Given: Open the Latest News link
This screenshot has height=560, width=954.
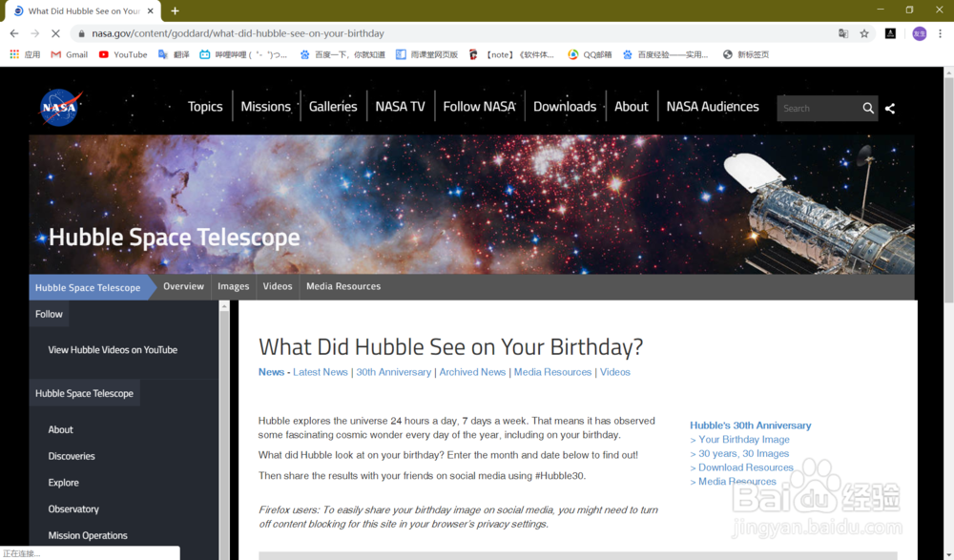Looking at the screenshot, I should tap(320, 372).
